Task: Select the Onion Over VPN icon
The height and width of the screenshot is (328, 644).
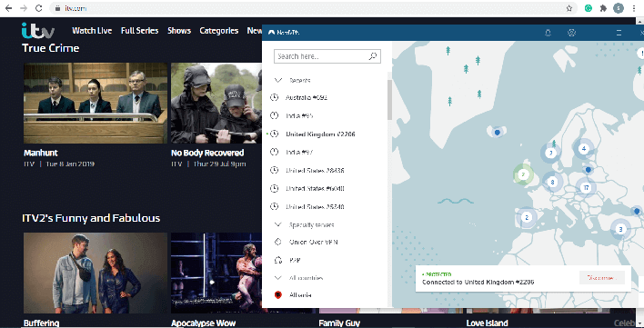Action: click(278, 242)
